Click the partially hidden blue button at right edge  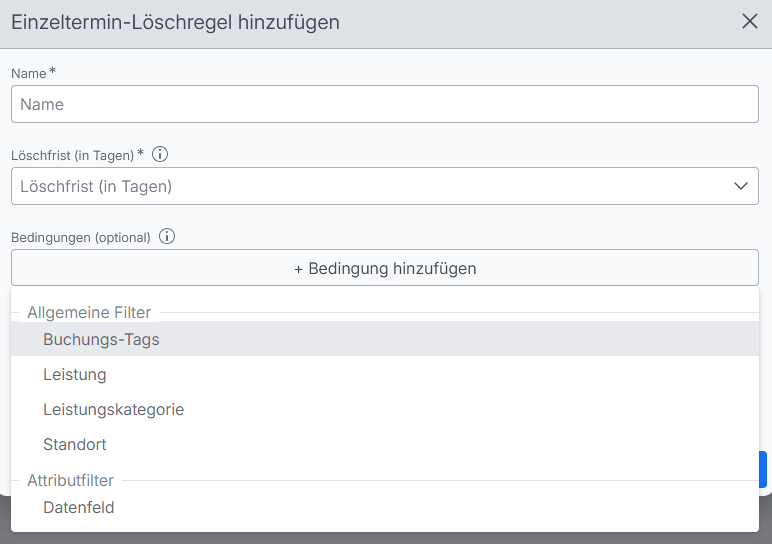pyautogui.click(x=764, y=469)
